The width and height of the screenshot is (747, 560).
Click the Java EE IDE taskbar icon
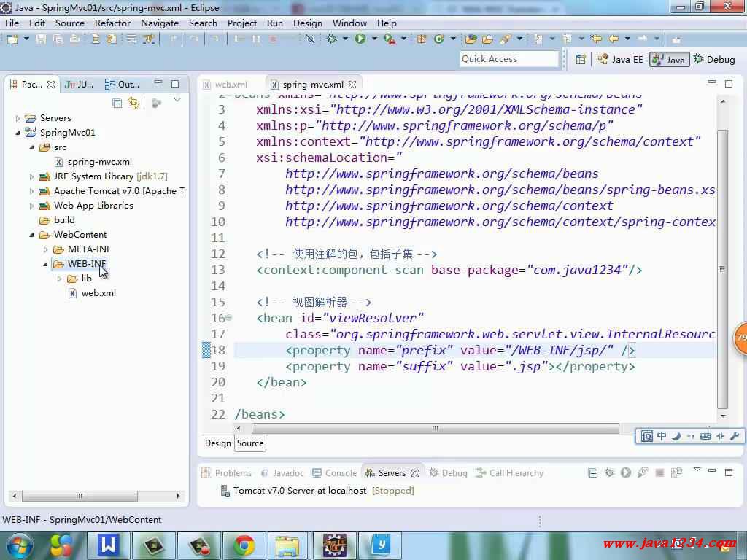[x=336, y=545]
